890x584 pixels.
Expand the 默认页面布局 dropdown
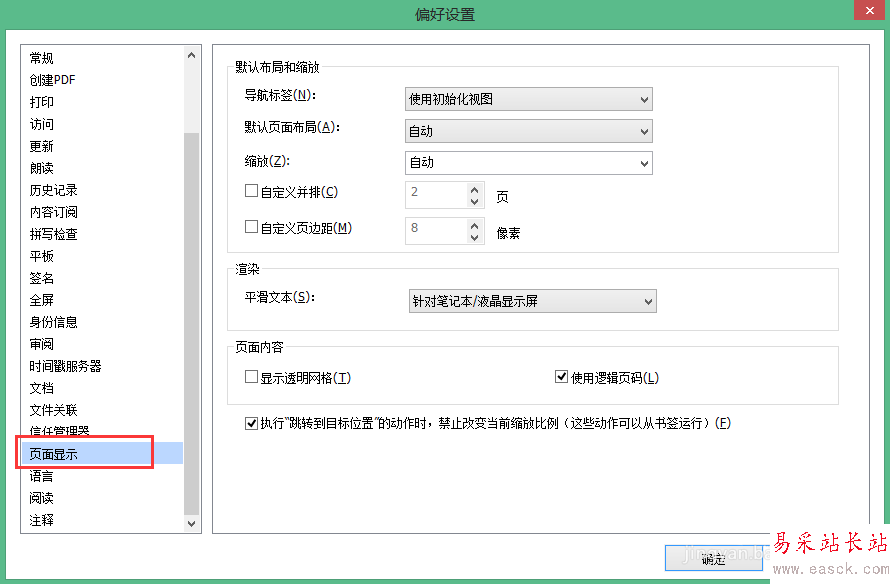pyautogui.click(x=528, y=131)
